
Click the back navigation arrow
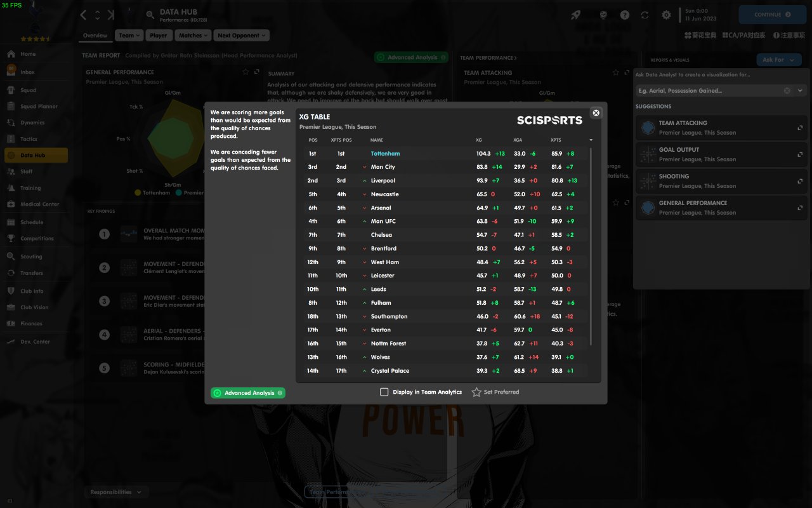tap(84, 15)
